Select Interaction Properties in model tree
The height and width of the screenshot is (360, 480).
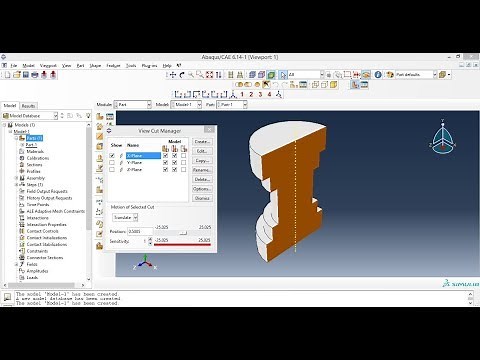[46, 225]
